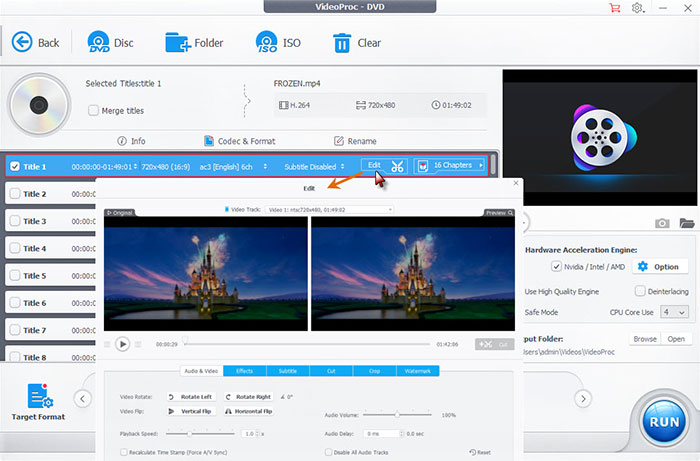Switch to the Effects tab

point(245,371)
